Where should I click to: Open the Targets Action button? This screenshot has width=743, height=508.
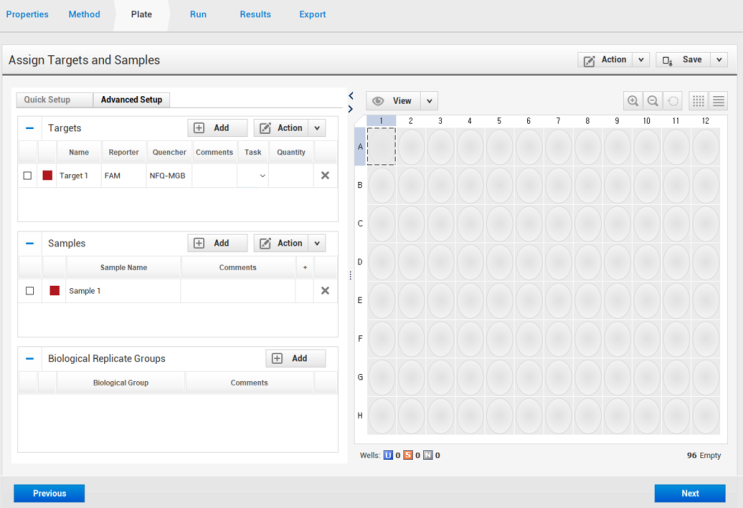click(x=281, y=128)
